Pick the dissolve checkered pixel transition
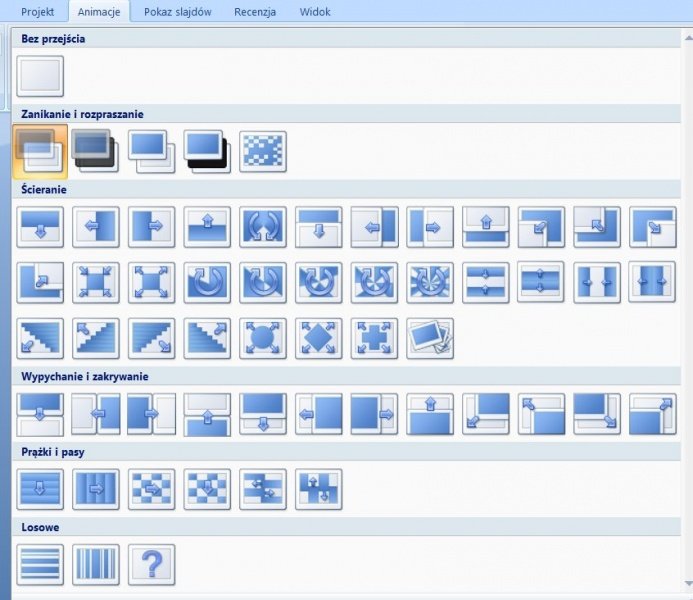Image resolution: width=693 pixels, height=600 pixels. coord(263,150)
